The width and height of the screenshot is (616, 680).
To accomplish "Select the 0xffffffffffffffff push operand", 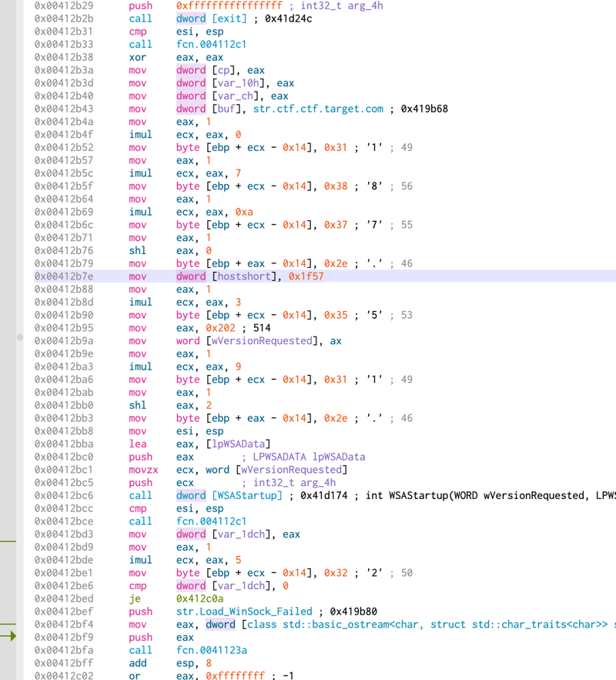I will point(229,5).
